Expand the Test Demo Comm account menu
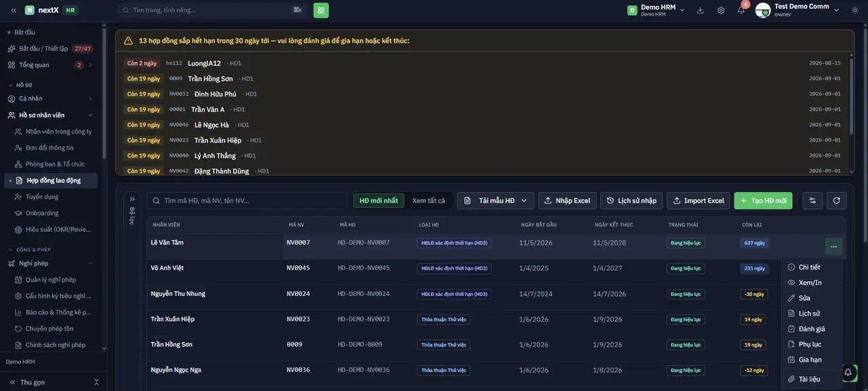 836,10
